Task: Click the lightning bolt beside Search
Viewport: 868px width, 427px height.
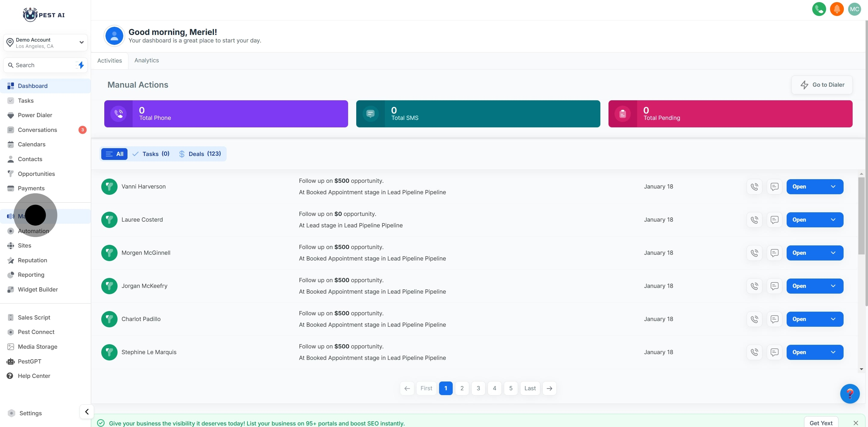Action: coord(81,65)
